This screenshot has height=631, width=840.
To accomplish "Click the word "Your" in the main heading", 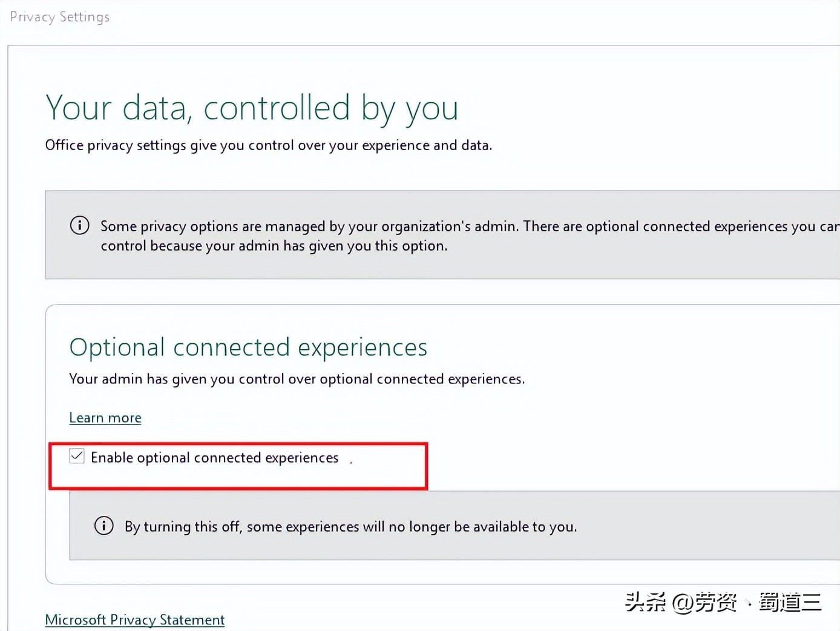I will tap(79, 109).
